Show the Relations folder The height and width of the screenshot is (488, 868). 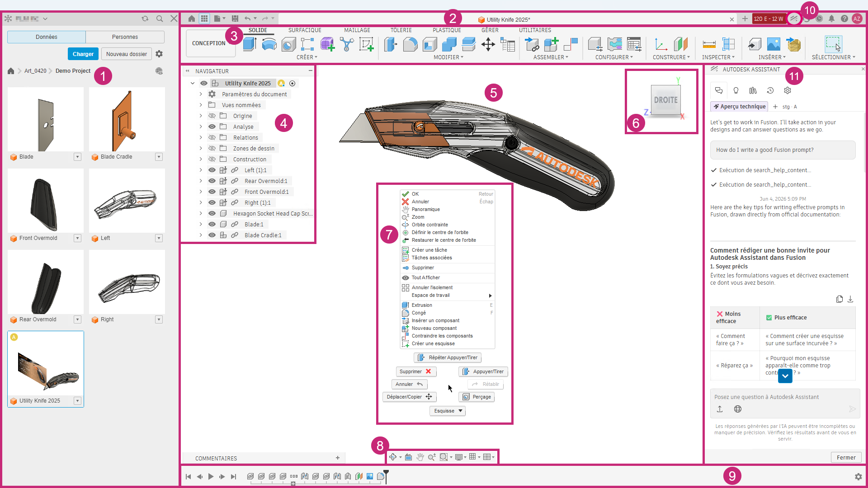click(212, 137)
